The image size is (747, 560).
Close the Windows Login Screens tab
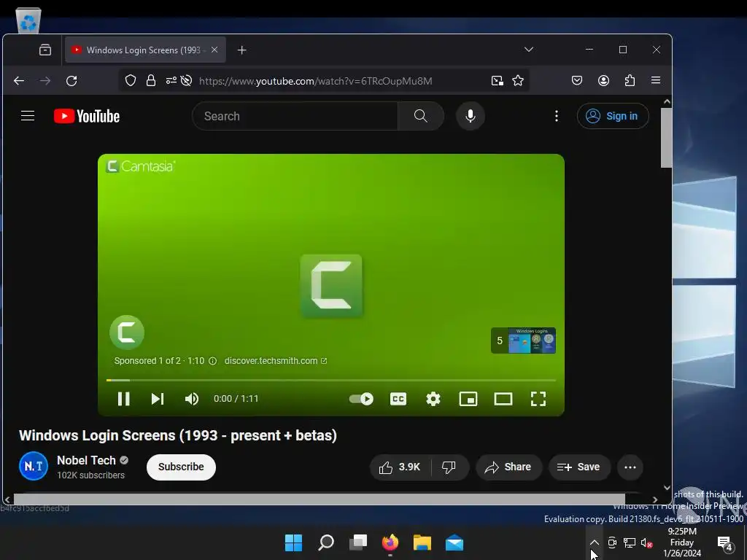[214, 50]
